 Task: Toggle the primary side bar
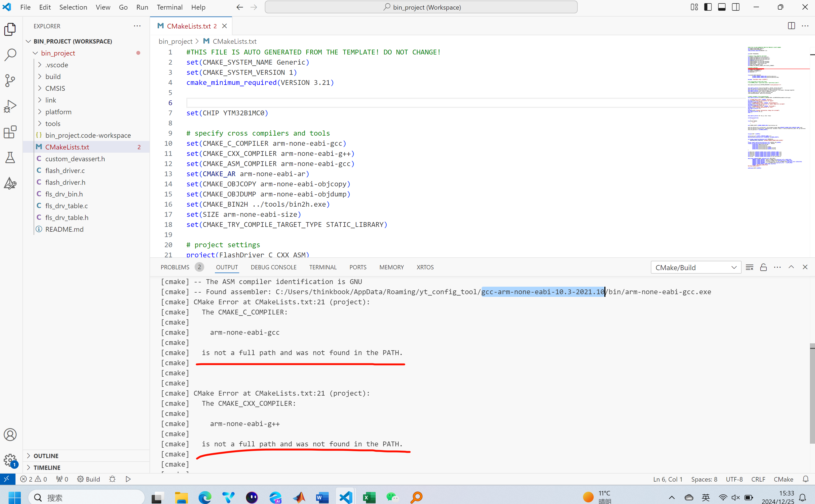click(x=708, y=7)
